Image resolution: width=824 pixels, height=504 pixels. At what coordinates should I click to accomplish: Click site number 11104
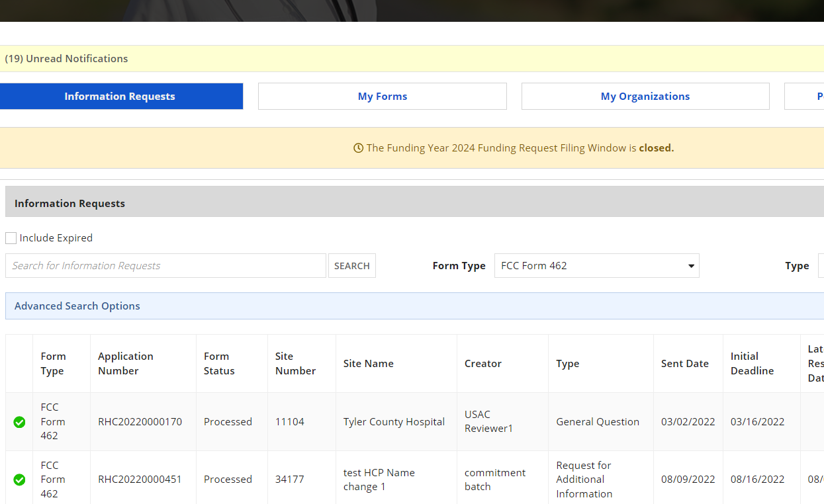(x=290, y=422)
